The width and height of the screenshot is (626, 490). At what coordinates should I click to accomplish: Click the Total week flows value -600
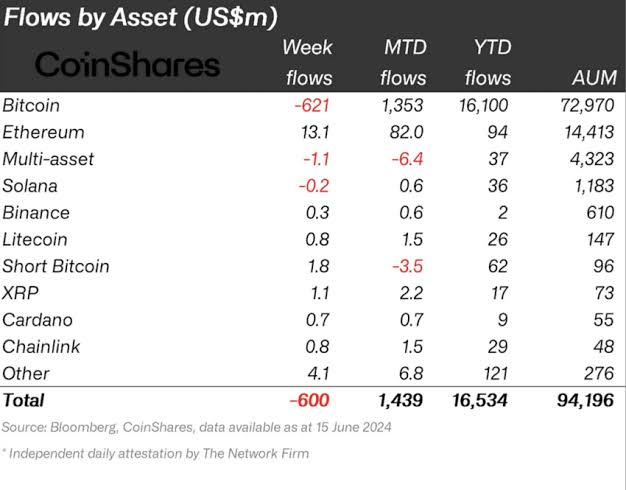(309, 401)
